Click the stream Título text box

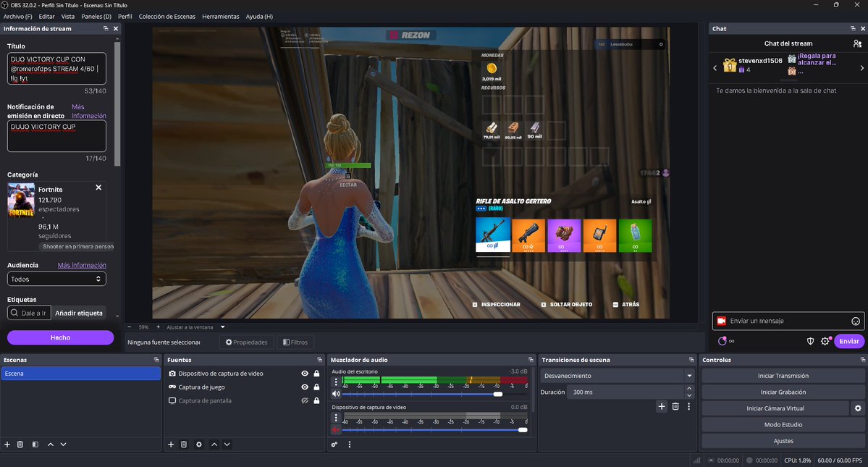tap(56, 69)
